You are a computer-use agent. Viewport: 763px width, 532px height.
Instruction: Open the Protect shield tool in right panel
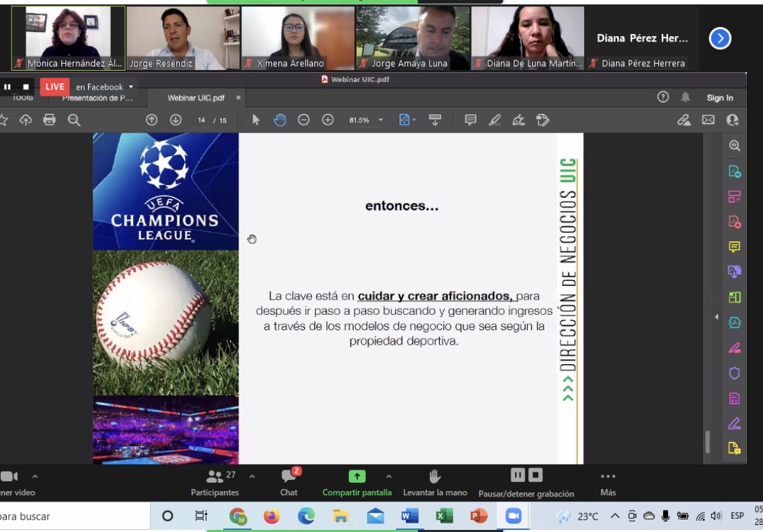[x=735, y=373]
